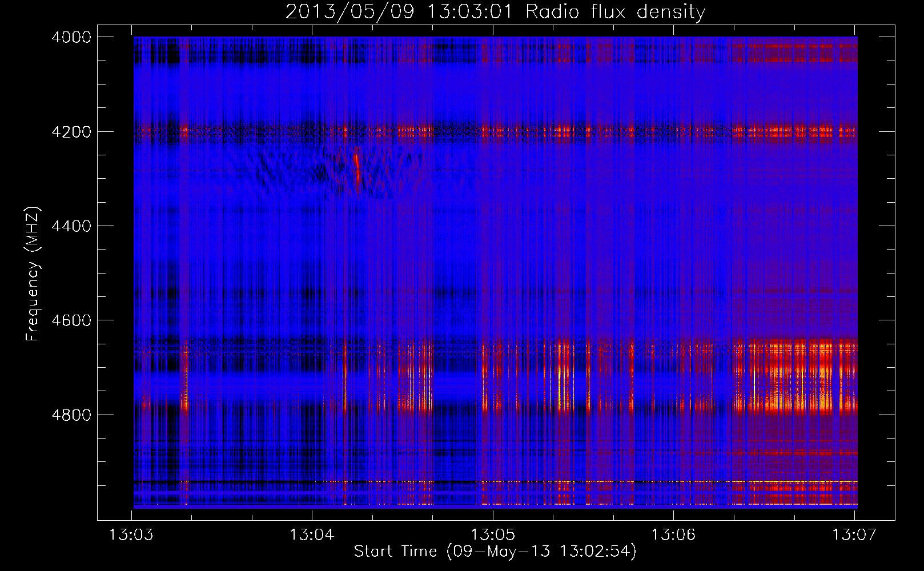924x571 pixels.
Task: Select the 4800 frequency tick label
Action: [x=71, y=415]
